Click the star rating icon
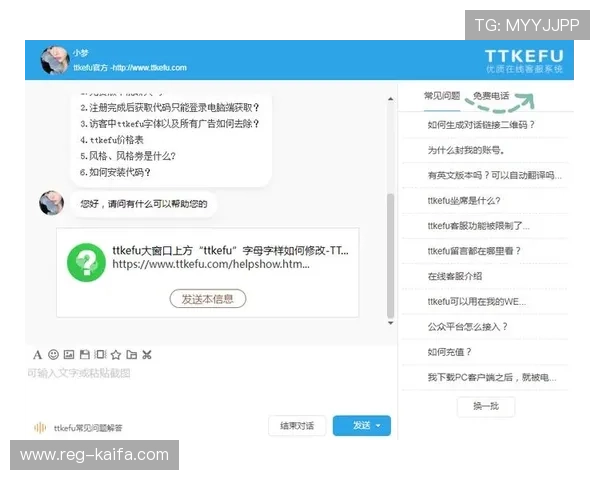600x480 pixels. pos(116,355)
